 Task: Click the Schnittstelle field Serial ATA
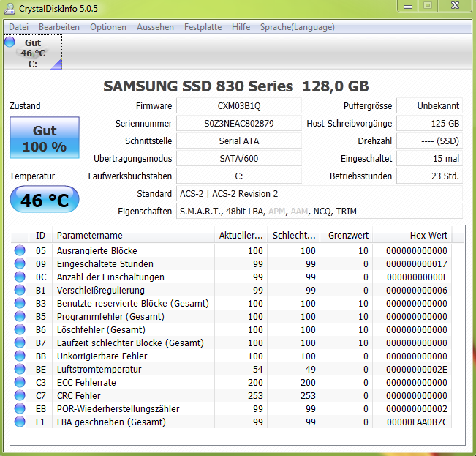click(x=239, y=141)
